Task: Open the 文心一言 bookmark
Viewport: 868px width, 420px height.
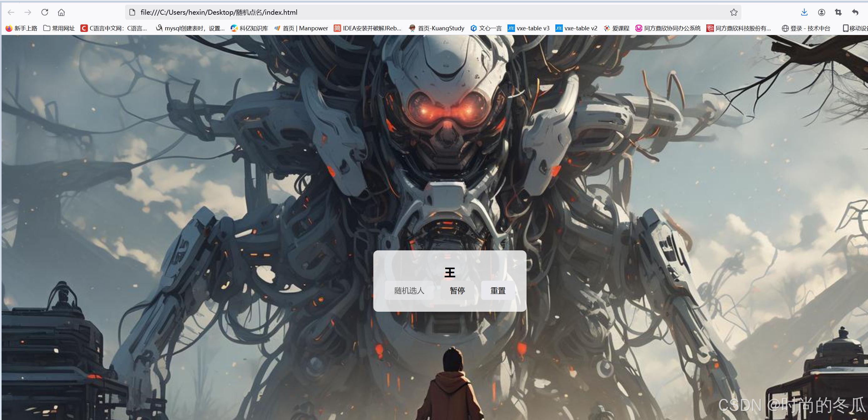Action: [486, 28]
